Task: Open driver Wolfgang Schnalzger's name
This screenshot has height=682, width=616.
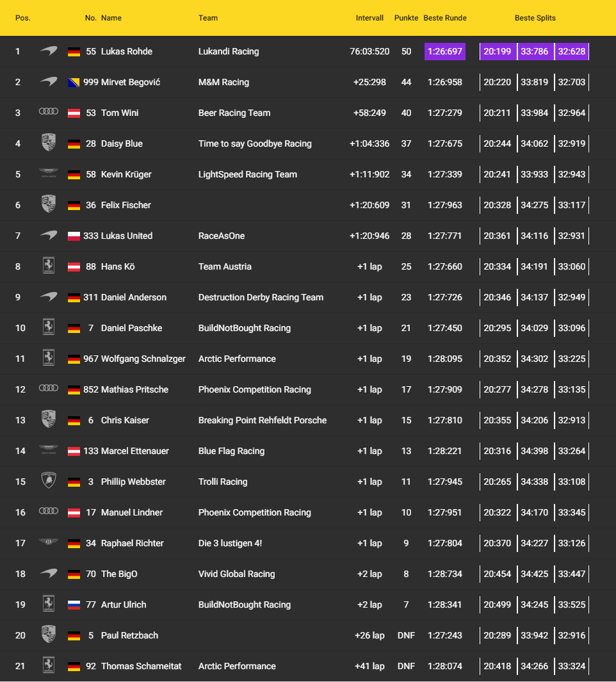Action: (143, 359)
